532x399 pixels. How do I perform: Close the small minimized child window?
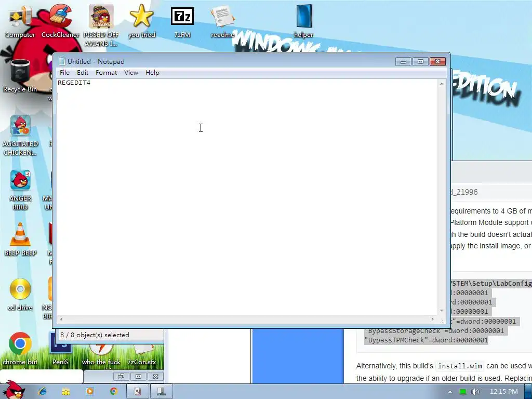point(155,376)
